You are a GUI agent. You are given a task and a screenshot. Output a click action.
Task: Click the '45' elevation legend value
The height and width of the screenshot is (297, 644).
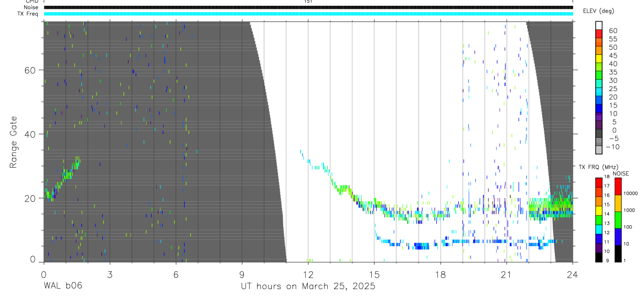tap(613, 56)
